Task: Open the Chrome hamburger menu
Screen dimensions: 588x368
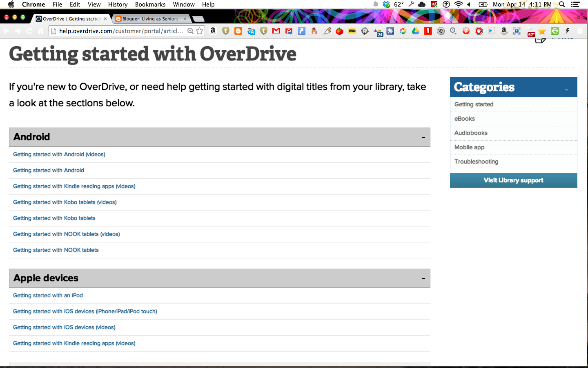Action: tap(580, 31)
